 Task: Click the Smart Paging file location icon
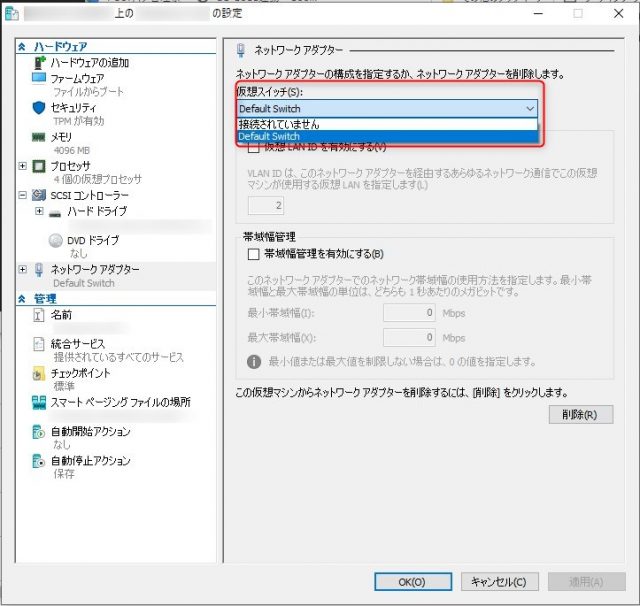pyautogui.click(x=39, y=403)
